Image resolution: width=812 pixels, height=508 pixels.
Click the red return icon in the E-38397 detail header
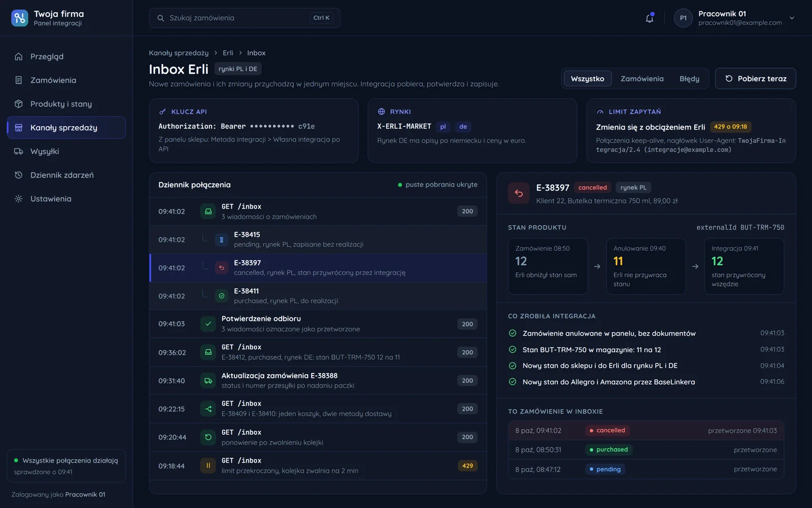[x=519, y=193]
